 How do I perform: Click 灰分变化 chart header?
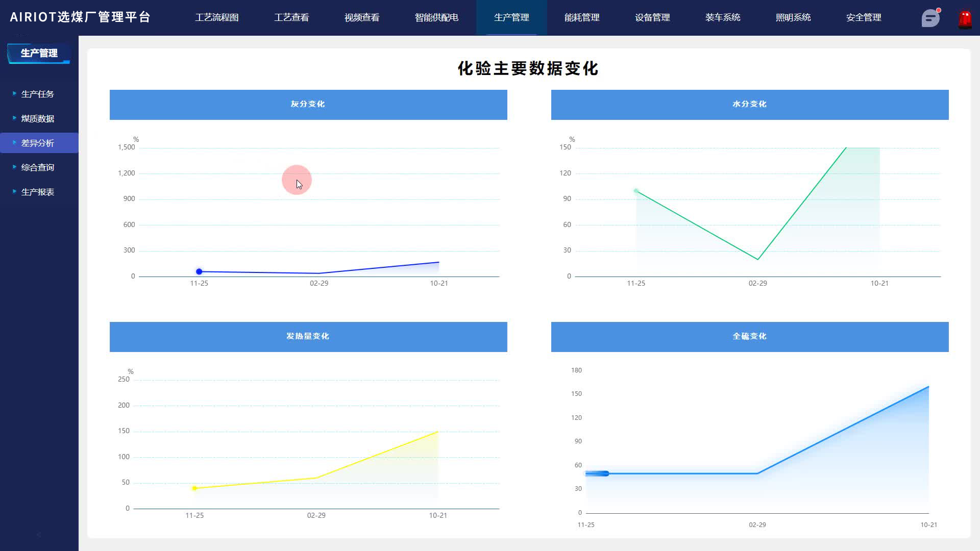(x=308, y=105)
